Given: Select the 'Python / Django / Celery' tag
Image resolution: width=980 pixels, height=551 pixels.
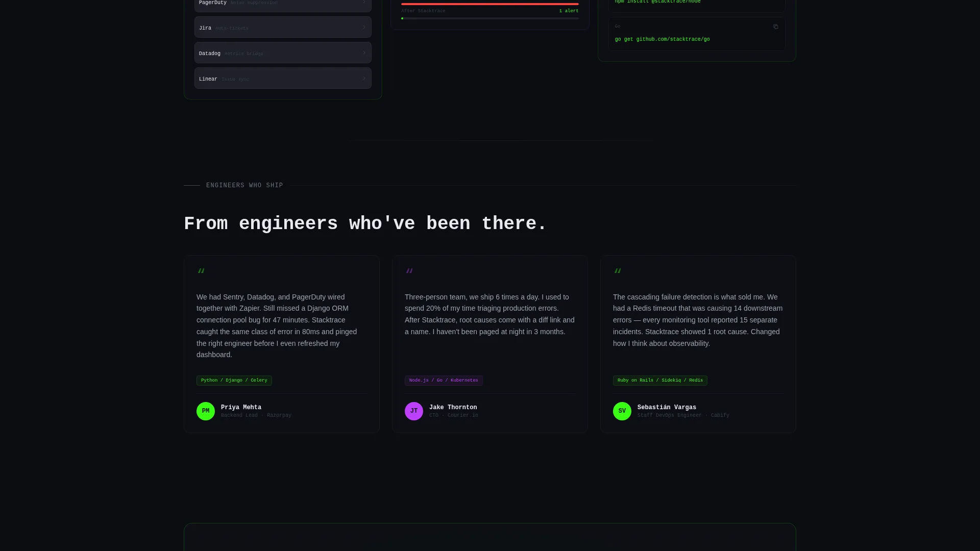Looking at the screenshot, I should coord(234,381).
